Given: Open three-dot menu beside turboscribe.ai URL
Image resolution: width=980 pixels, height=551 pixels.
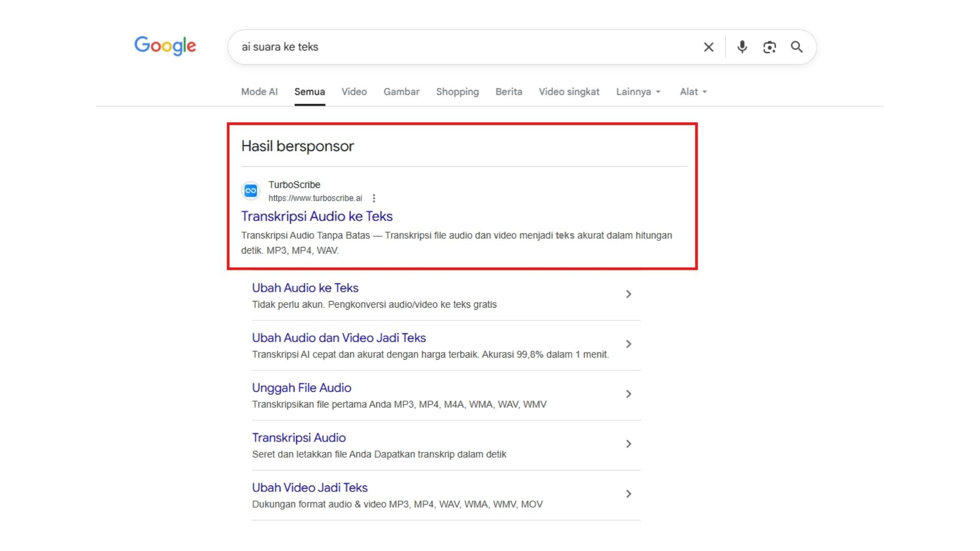Looking at the screenshot, I should click(x=374, y=198).
